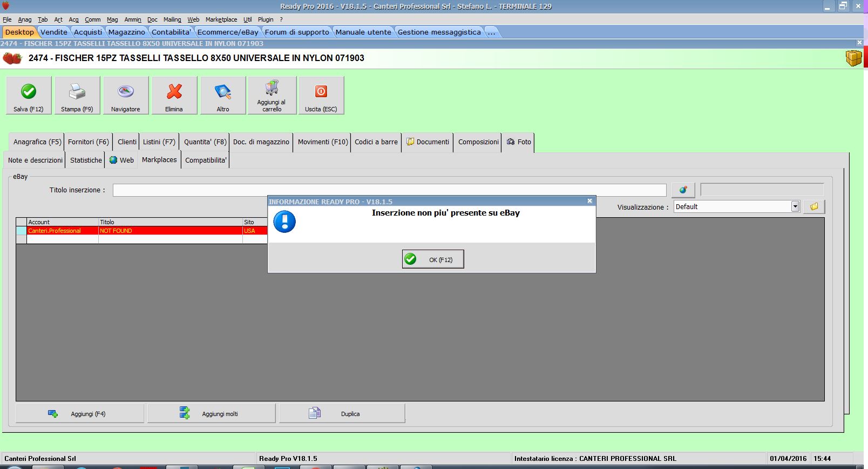This screenshot has height=469, width=868.
Task: Switch to the Statistiche tab
Action: coord(86,160)
